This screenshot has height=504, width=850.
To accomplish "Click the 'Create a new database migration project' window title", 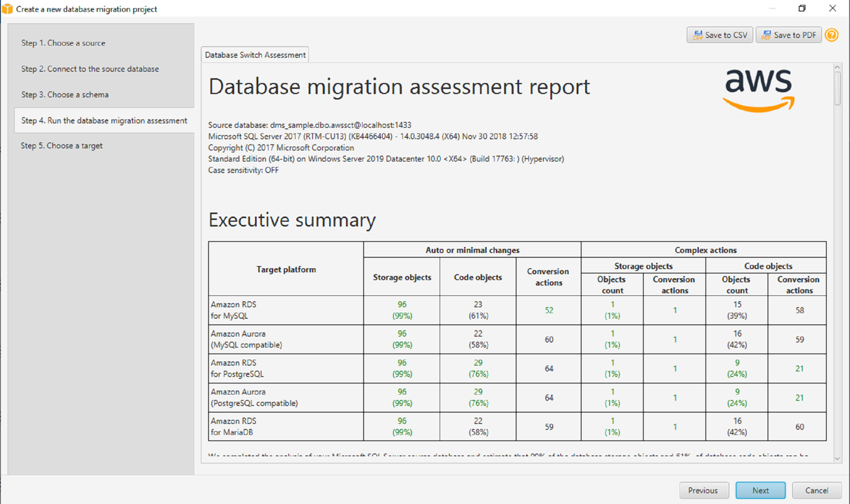I will [87, 9].
